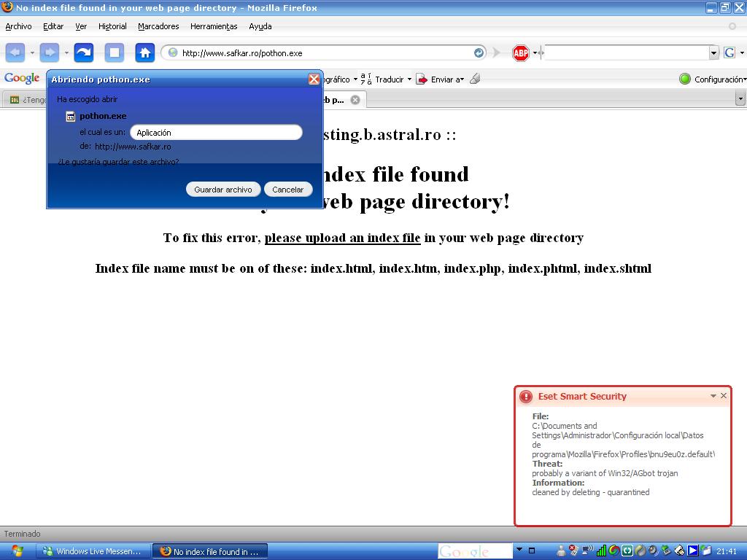The height and width of the screenshot is (560, 747).
Task: Open Configuración on Google Toolbar
Action: pos(719,79)
